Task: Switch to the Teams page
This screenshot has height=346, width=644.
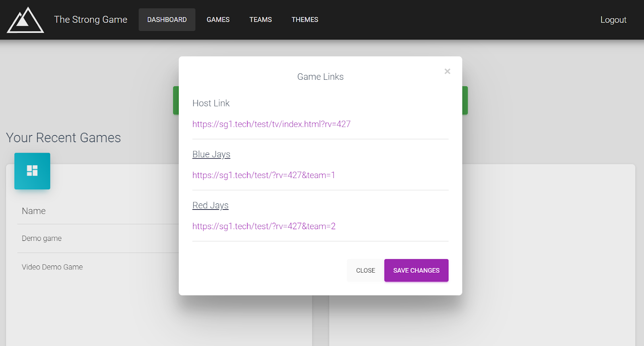Action: pyautogui.click(x=260, y=20)
